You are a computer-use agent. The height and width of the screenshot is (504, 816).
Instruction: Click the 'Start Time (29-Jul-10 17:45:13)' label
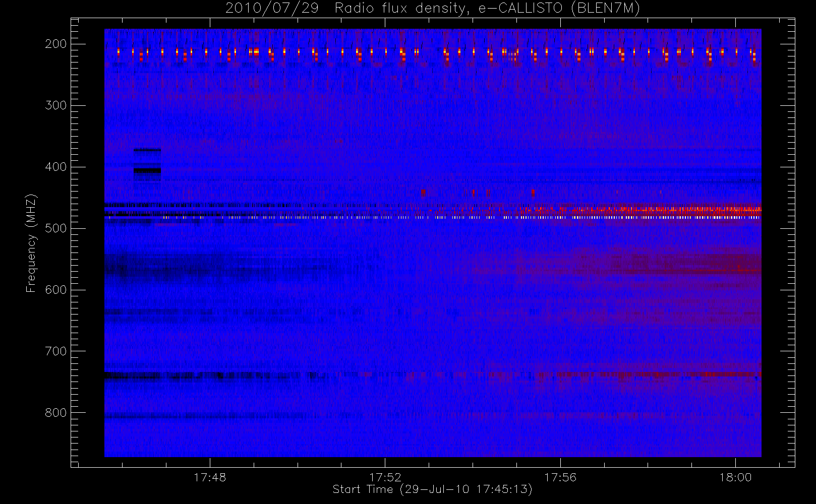pos(433,489)
